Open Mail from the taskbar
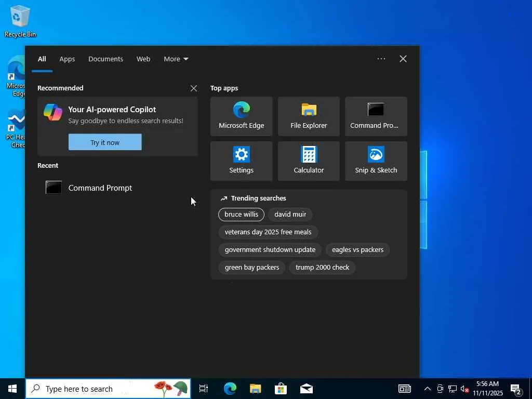The height and width of the screenshot is (399, 532). pos(307,389)
